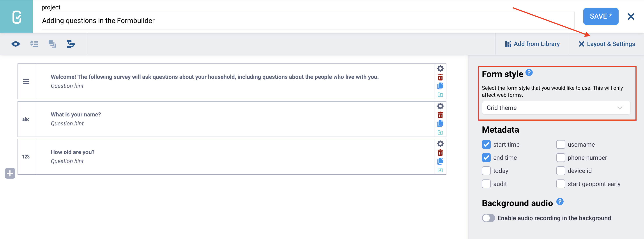Click the group questions icon

click(52, 44)
